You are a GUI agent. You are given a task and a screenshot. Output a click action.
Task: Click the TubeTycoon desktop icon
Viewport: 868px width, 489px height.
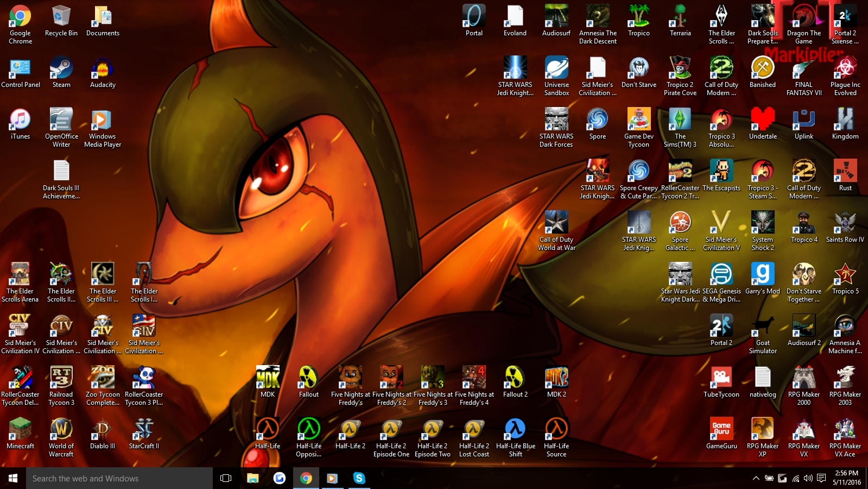(x=721, y=383)
